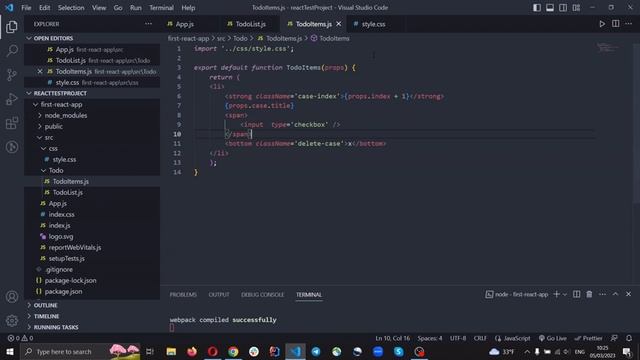640x360 pixels.
Task: Open errors and warnings status indicator
Action: pos(20,338)
